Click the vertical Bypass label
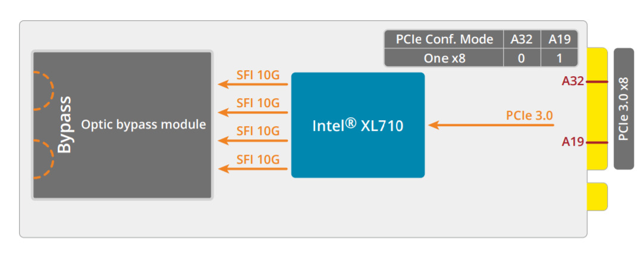Image resolution: width=644 pixels, height=257 pixels. (64, 124)
